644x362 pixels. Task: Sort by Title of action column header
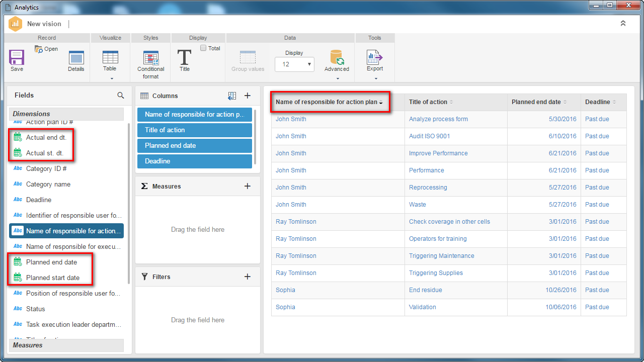click(x=456, y=102)
